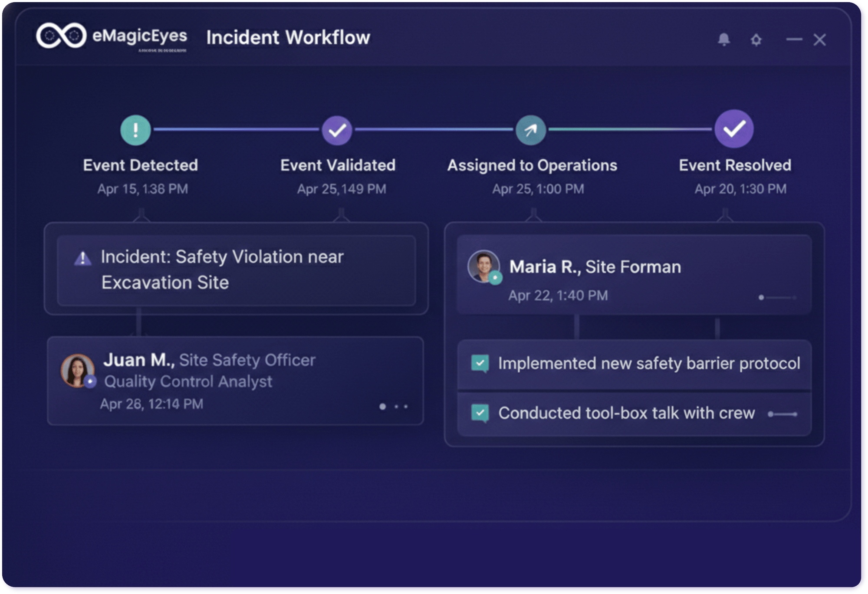Click the settings gear icon
Viewport: 868px width, 594px height.
(757, 39)
